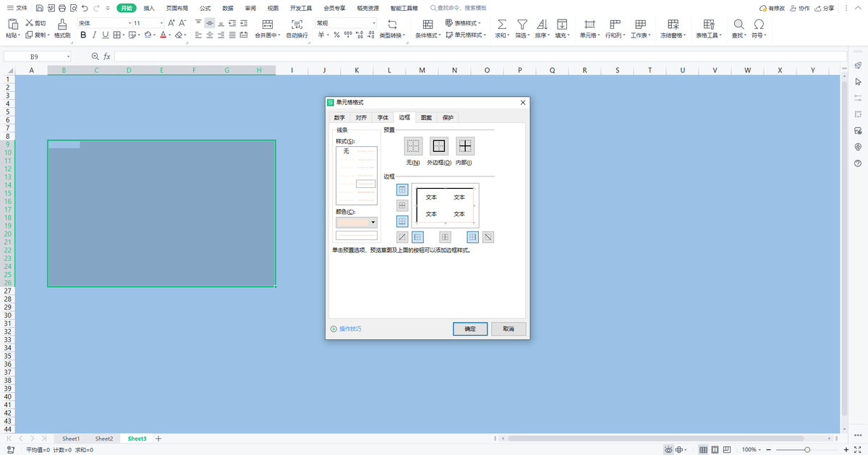Switch to the 字体 tab in dialog
This screenshot has width=868, height=455.
pos(383,117)
